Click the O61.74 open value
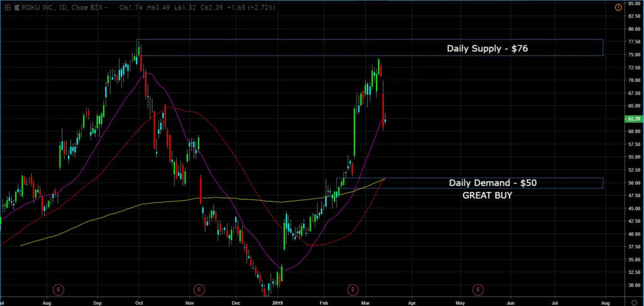The height and width of the screenshot is (306, 644). [x=132, y=8]
